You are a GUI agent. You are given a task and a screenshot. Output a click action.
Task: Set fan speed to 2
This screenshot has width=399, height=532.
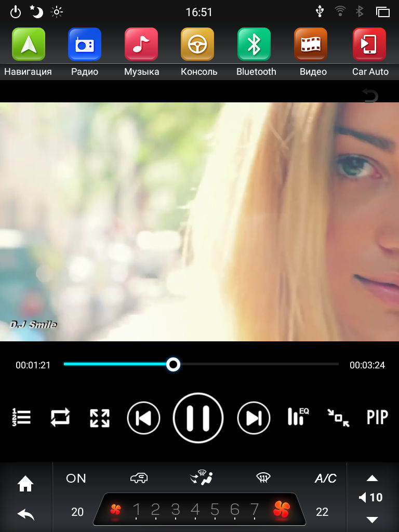155,510
